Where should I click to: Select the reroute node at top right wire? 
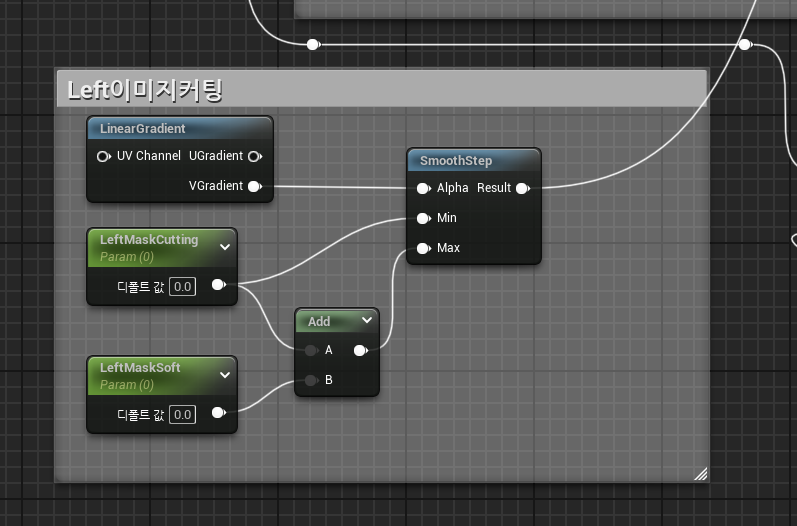pos(745,45)
